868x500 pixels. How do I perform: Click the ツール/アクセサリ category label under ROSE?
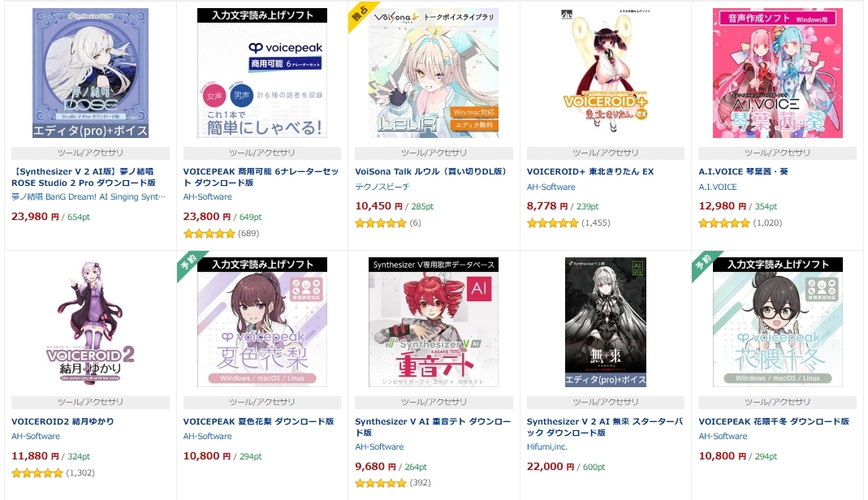90,153
